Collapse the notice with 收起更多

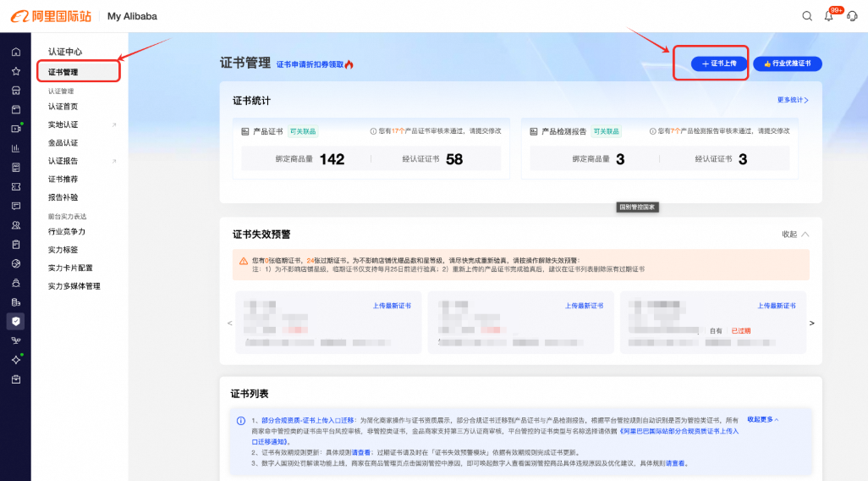point(763,420)
